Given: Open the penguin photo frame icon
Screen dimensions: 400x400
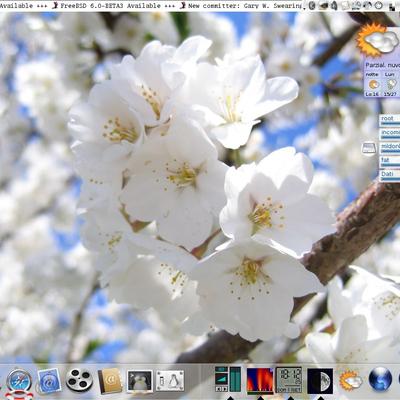Looking at the screenshot, I should coord(140,380).
